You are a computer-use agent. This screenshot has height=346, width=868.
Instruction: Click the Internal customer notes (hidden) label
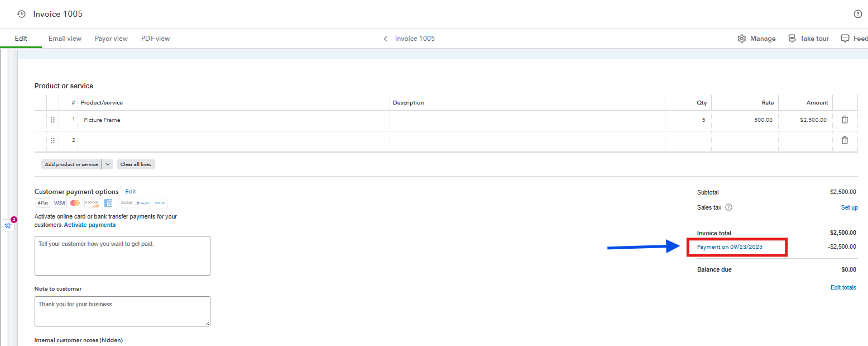79,340
